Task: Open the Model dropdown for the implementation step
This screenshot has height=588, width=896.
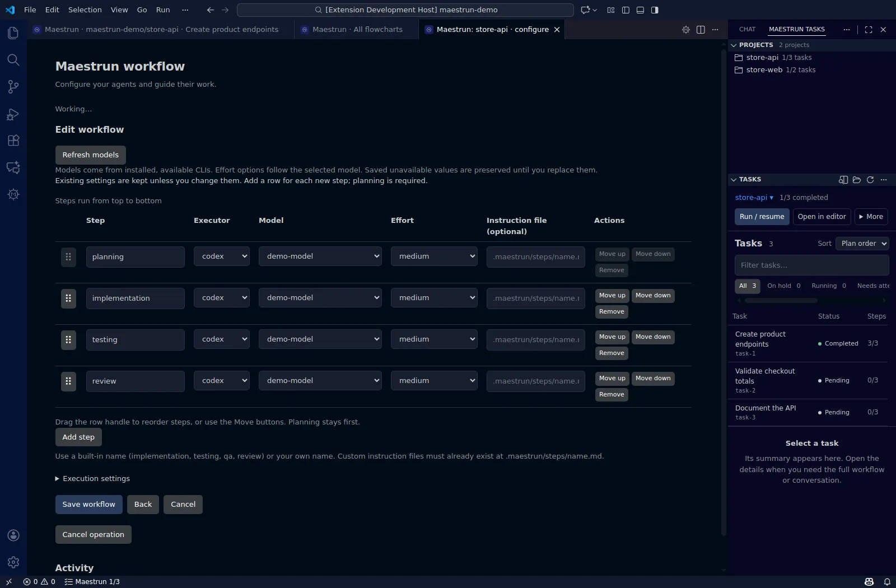Action: pos(320,298)
